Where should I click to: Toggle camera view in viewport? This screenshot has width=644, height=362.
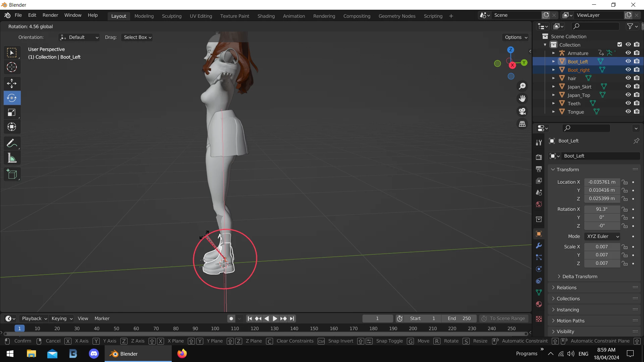pyautogui.click(x=522, y=111)
